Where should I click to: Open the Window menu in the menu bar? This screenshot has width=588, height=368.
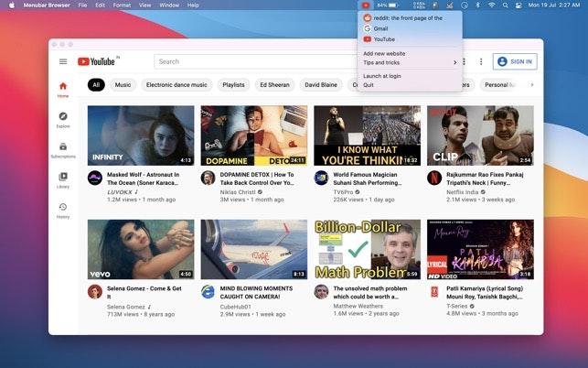click(x=169, y=5)
